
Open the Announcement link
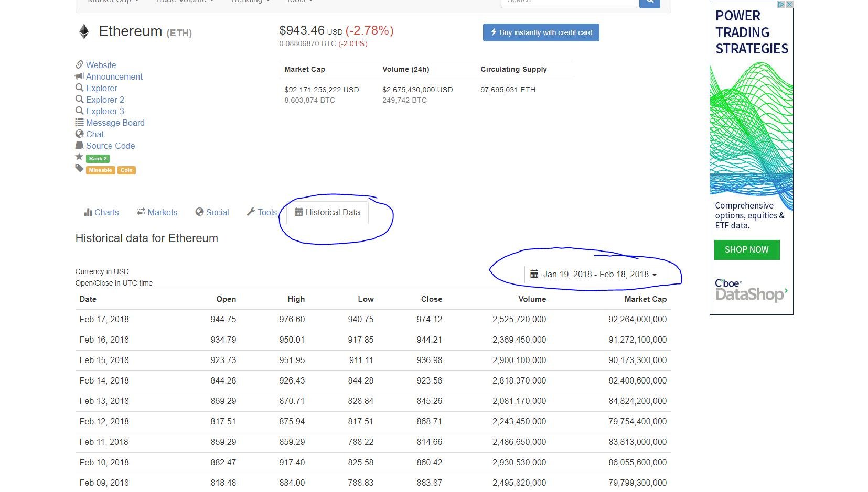click(x=114, y=76)
